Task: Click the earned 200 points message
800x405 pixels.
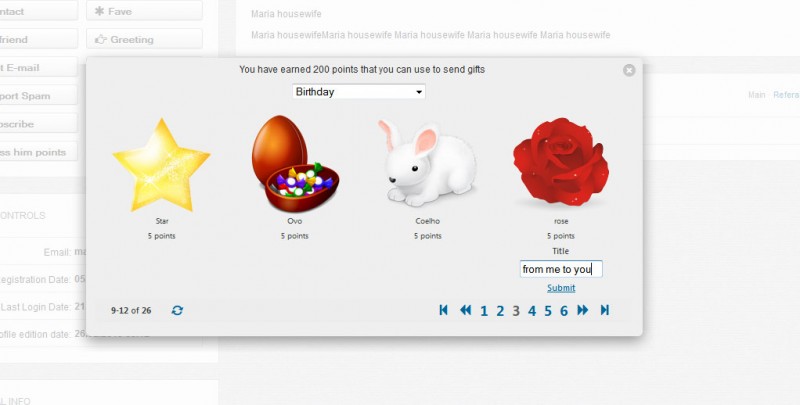Action: click(x=362, y=69)
